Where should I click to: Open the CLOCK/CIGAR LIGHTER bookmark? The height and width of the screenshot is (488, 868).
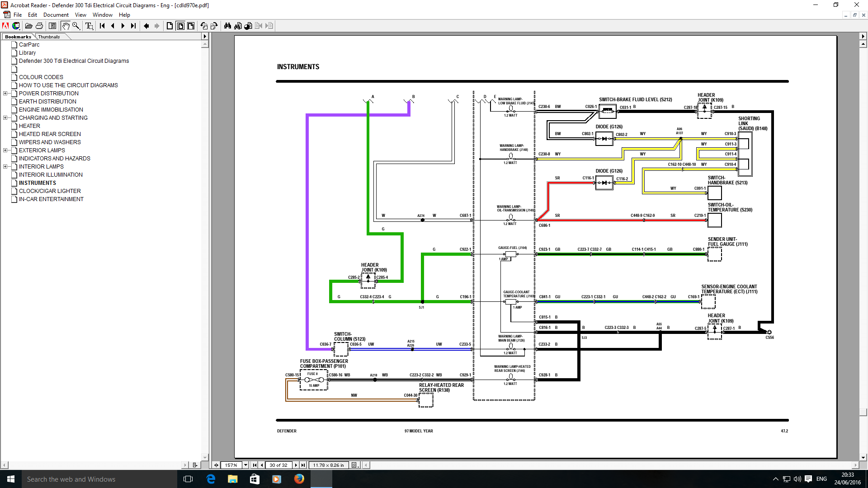[x=50, y=191]
